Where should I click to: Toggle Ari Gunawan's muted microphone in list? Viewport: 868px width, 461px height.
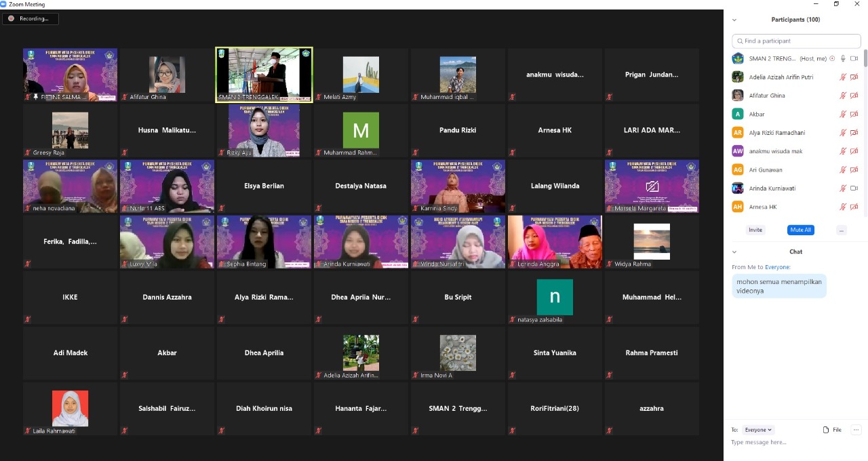pyautogui.click(x=843, y=170)
